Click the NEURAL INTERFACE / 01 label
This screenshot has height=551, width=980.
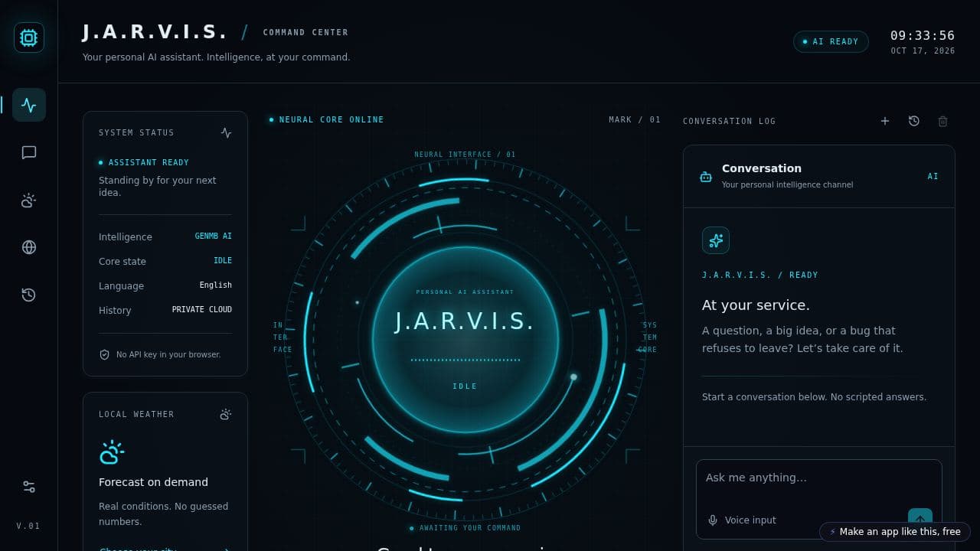point(465,155)
